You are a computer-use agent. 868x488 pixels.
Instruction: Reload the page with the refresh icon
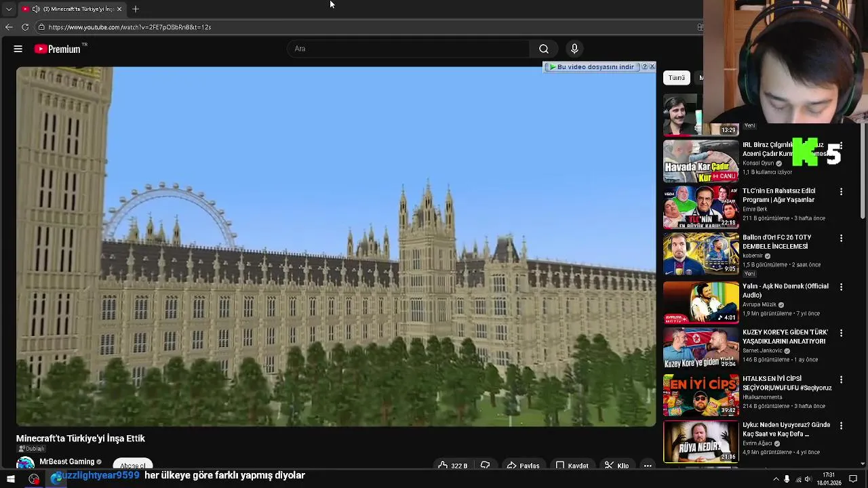pyautogui.click(x=25, y=27)
